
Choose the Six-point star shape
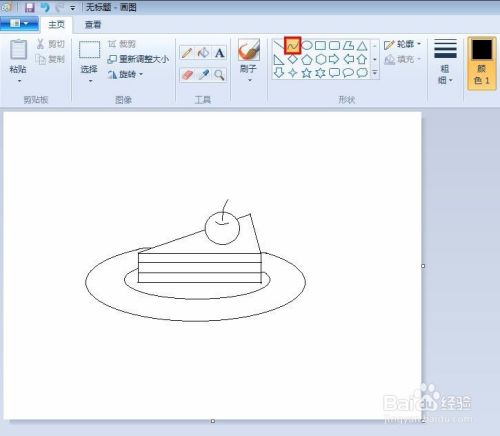pos(320,73)
